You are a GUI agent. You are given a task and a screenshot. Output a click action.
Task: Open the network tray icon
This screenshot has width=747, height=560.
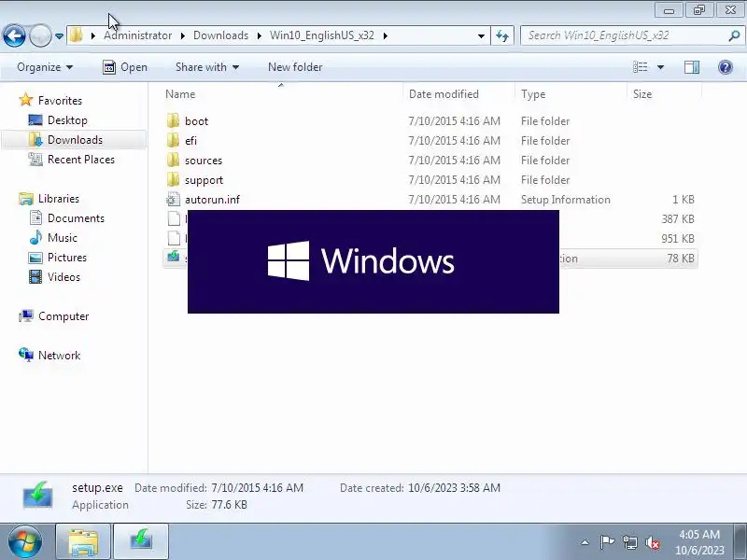[x=629, y=542]
